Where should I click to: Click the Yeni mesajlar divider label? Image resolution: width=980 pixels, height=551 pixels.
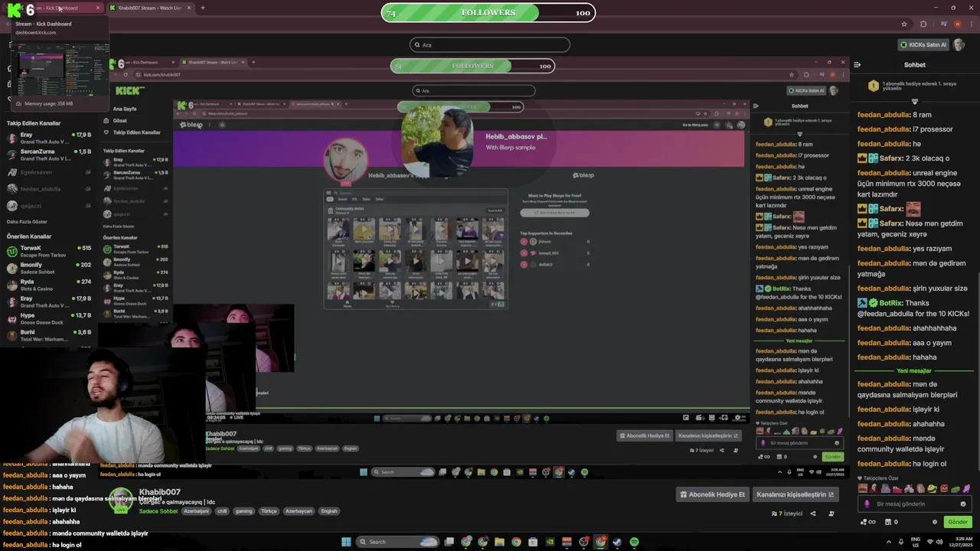[x=914, y=370]
